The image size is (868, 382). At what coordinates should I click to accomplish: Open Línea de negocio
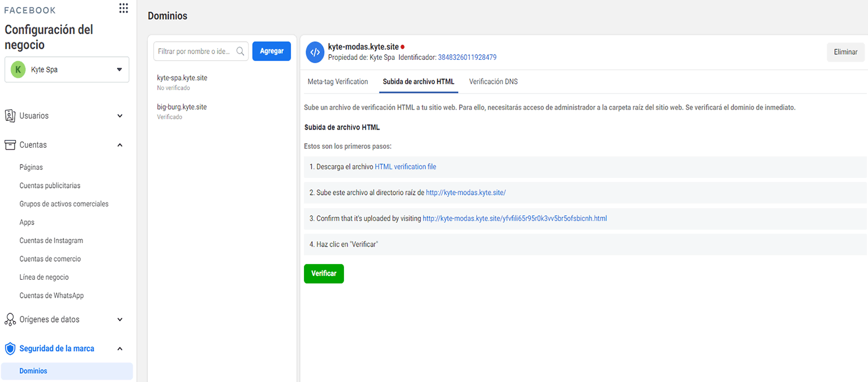[44, 277]
